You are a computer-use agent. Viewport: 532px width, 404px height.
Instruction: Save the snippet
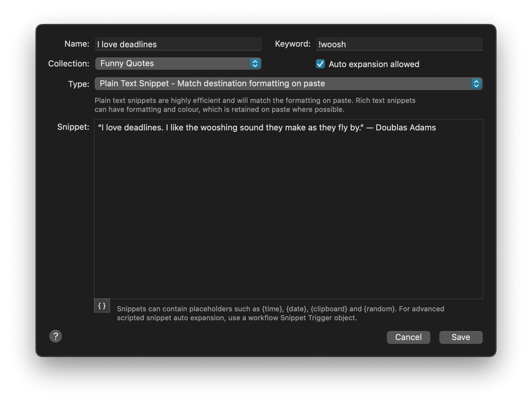point(461,338)
